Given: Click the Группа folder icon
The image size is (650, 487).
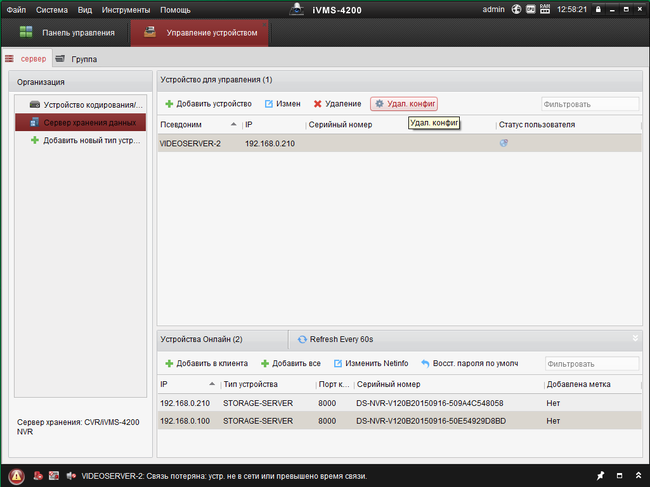Looking at the screenshot, I should [60, 58].
